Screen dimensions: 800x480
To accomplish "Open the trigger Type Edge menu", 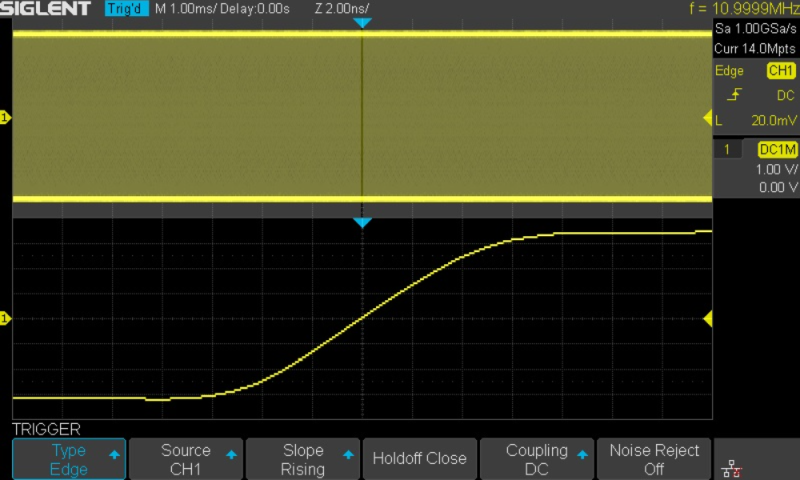I will point(69,459).
